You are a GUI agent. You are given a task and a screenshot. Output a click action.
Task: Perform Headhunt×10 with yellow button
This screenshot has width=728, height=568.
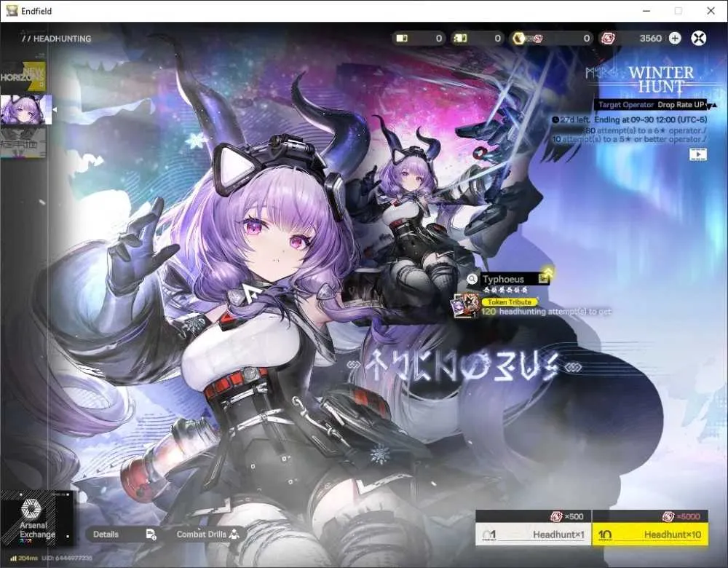point(650,534)
